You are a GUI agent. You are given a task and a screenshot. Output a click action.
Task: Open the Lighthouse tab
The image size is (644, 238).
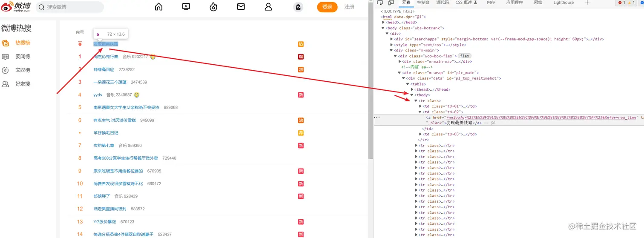[563, 3]
